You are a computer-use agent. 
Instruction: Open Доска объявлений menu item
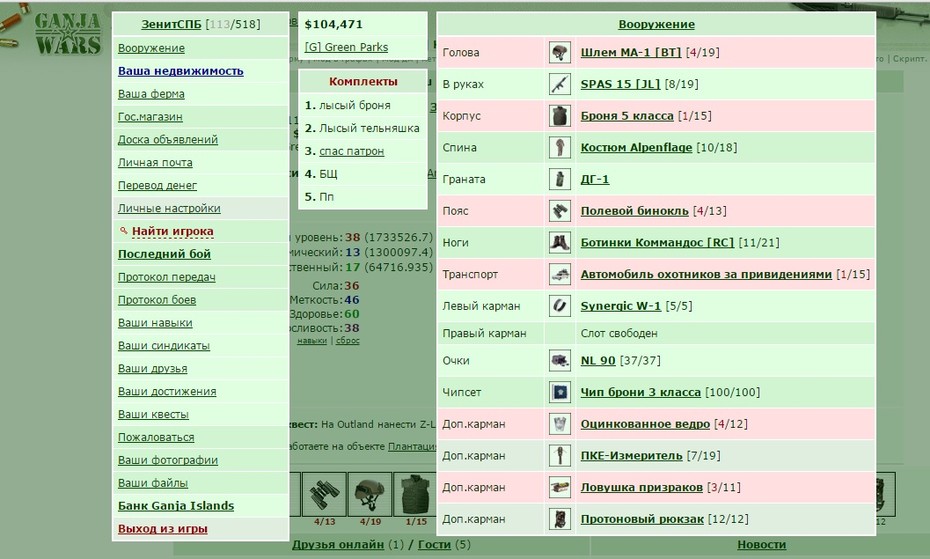click(x=168, y=139)
